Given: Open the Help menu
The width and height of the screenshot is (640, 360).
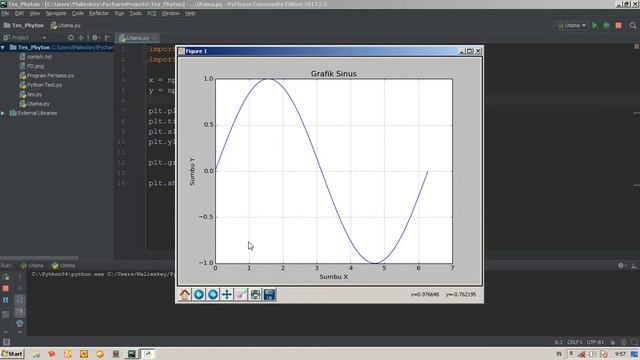Looking at the screenshot, I should [x=190, y=13].
